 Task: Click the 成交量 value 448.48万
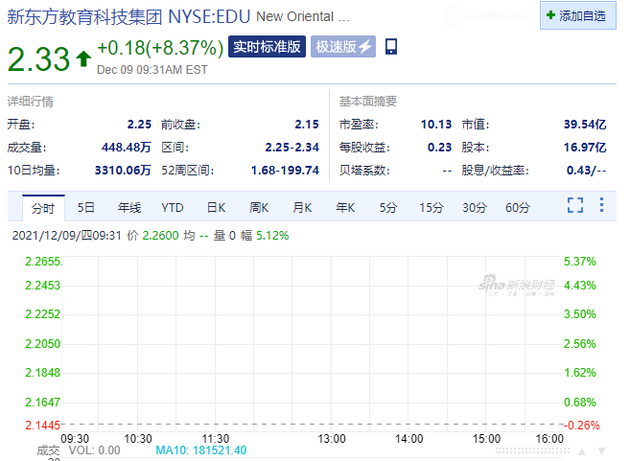126,148
